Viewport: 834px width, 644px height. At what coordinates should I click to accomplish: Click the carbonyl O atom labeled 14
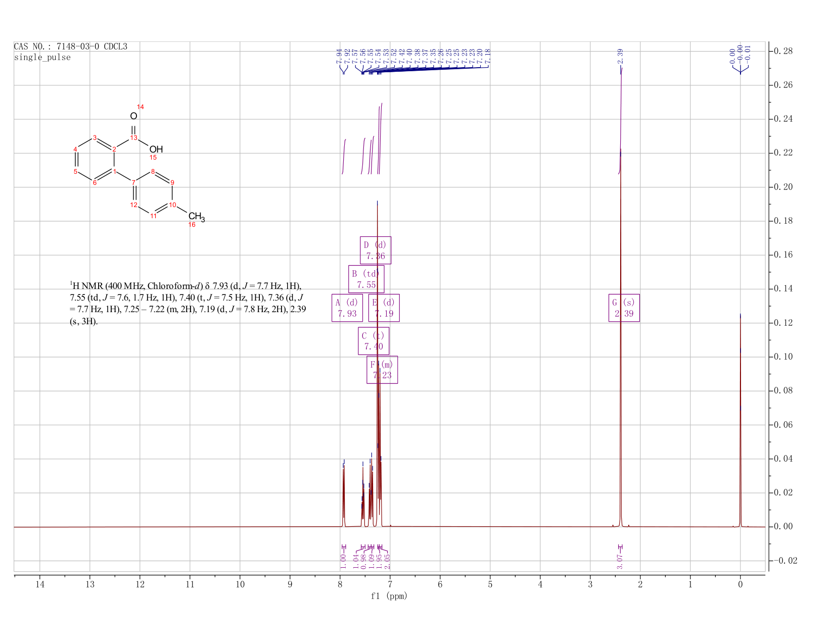[133, 116]
